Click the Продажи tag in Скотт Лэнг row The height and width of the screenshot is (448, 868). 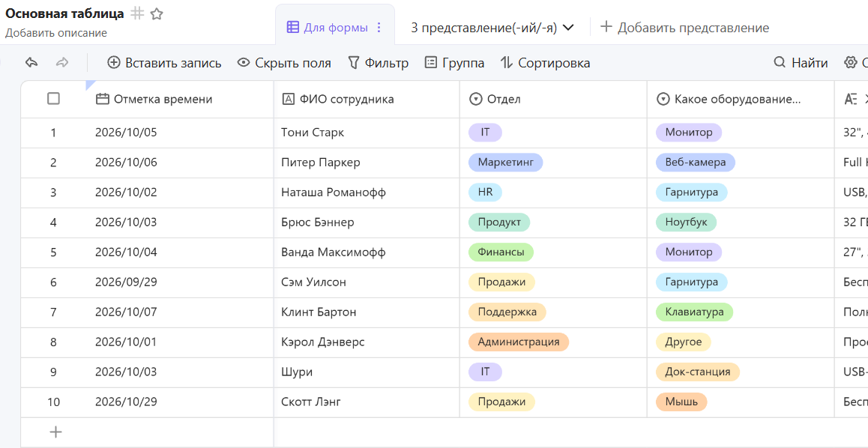[x=501, y=401]
